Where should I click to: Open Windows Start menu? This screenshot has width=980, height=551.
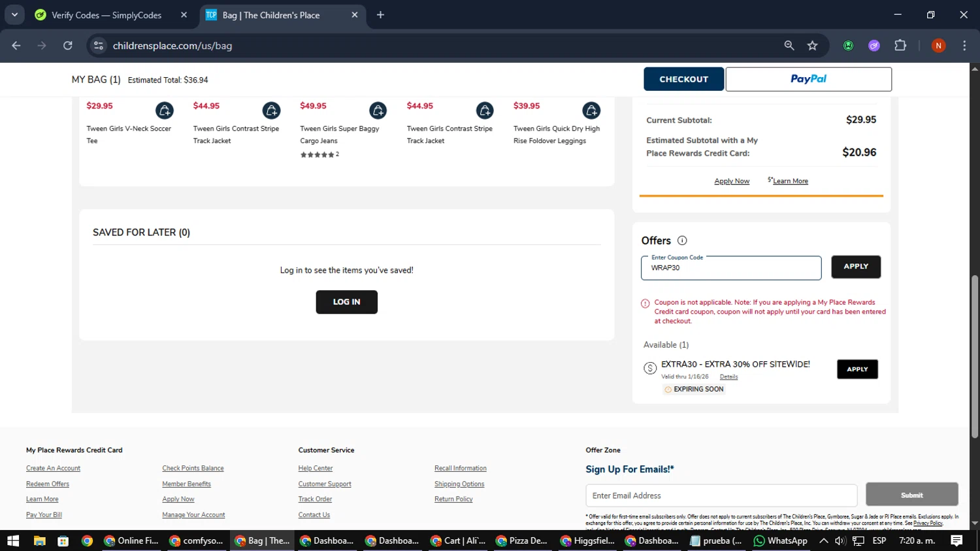[x=13, y=541]
